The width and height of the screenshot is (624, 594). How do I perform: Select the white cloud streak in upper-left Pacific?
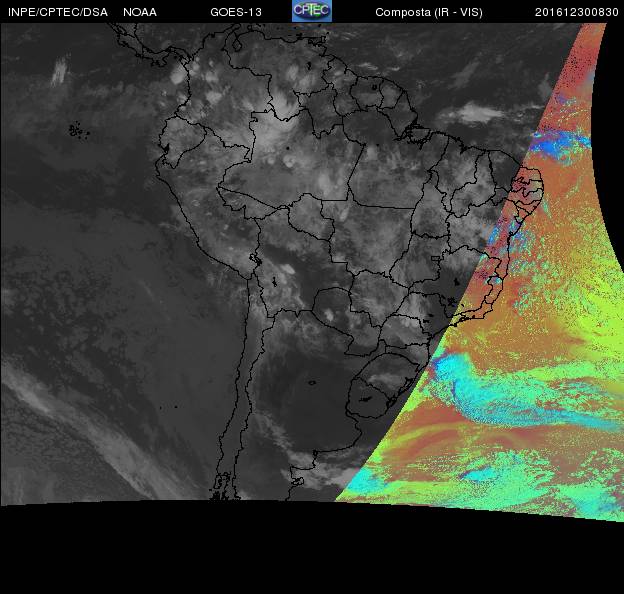click(x=59, y=70)
